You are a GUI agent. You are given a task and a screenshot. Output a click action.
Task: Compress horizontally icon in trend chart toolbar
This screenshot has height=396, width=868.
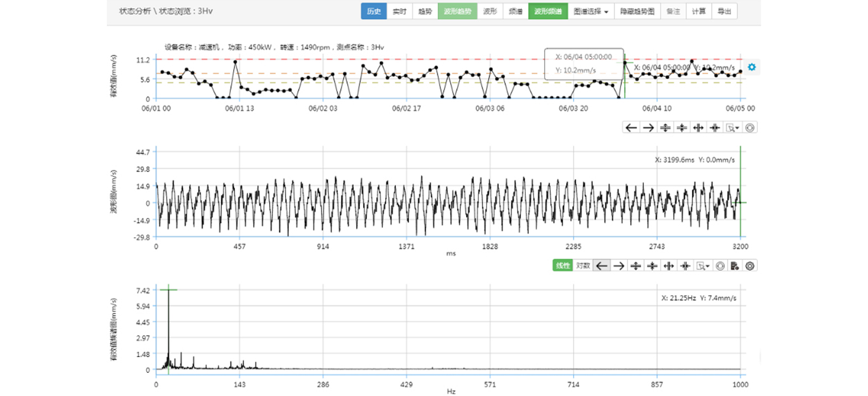(715, 128)
